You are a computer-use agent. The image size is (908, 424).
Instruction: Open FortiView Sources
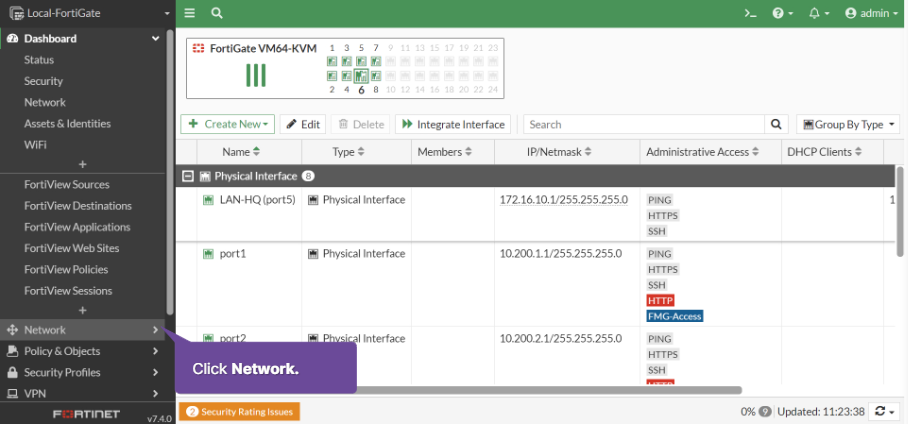pos(67,185)
